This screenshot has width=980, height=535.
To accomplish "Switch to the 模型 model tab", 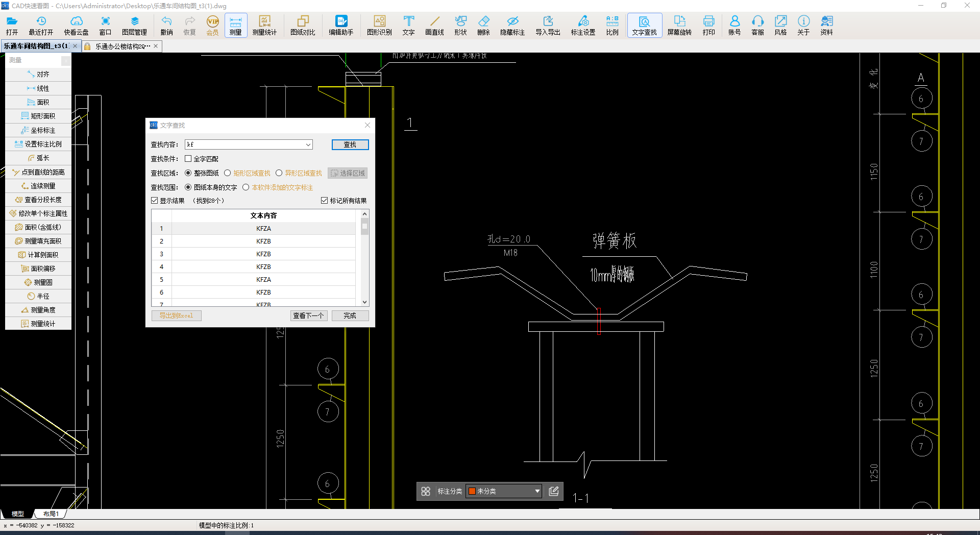I will pos(18,514).
